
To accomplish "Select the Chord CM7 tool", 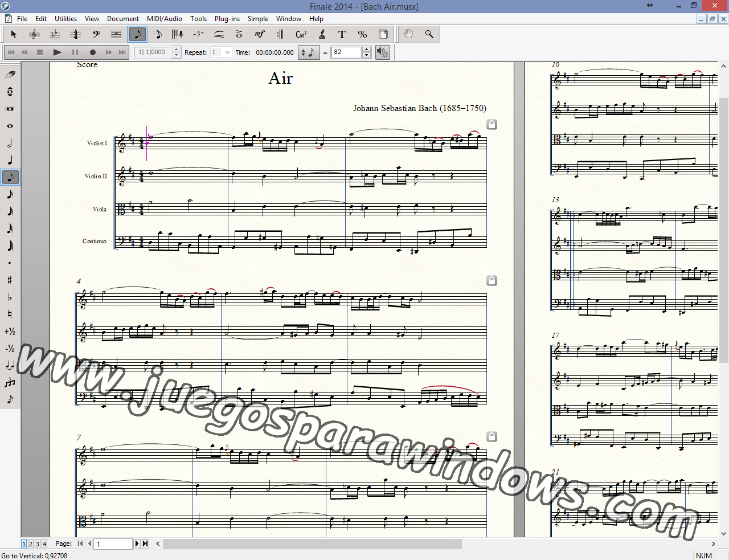I will pos(301,35).
